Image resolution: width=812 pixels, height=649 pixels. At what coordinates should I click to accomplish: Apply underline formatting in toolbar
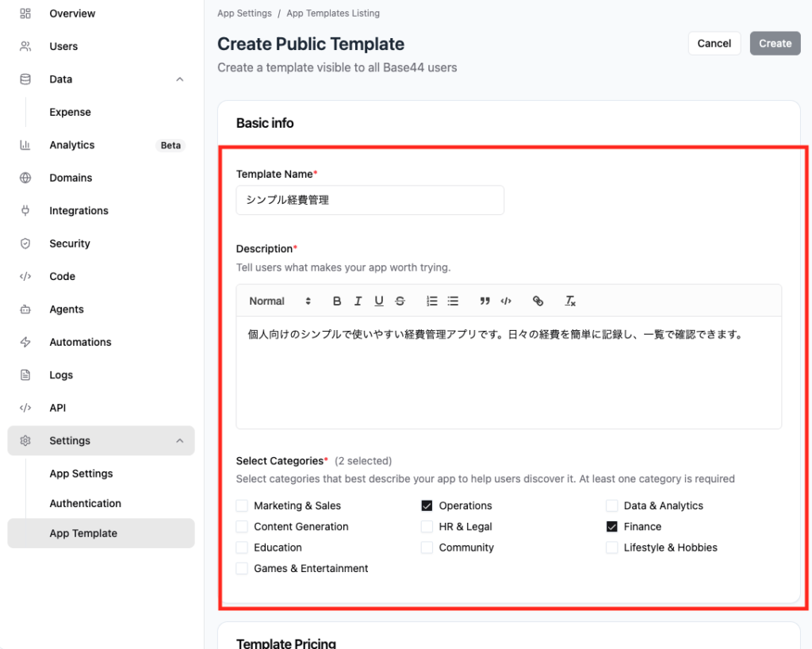tap(379, 301)
